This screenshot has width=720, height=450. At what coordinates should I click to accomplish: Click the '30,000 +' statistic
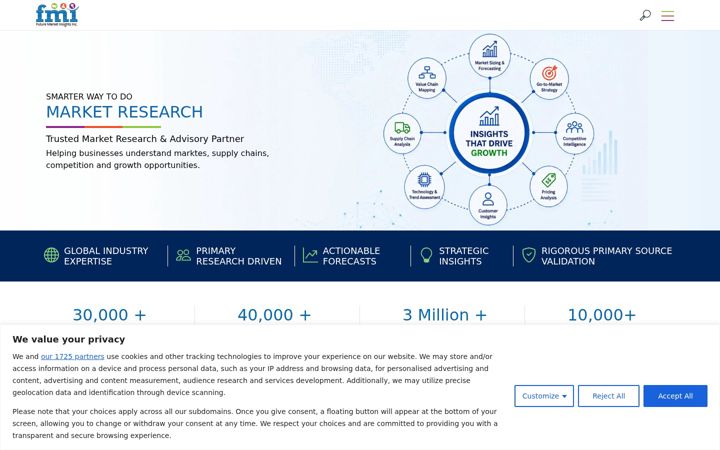109,315
